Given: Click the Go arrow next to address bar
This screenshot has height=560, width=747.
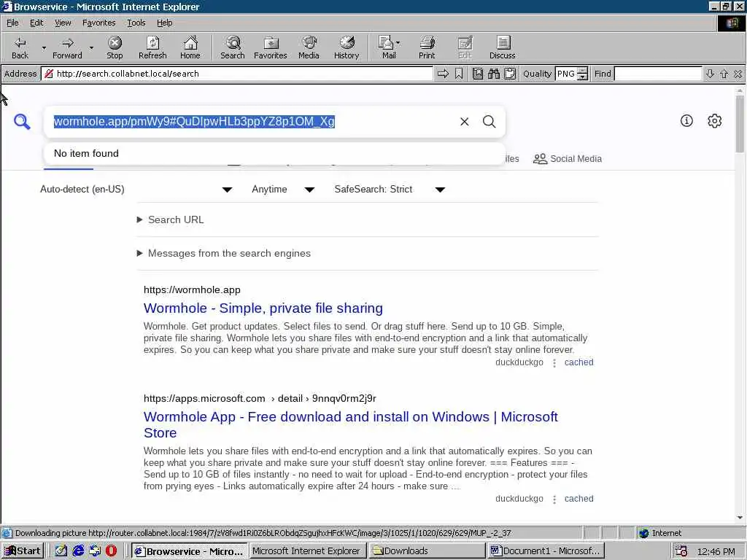Looking at the screenshot, I should [443, 74].
